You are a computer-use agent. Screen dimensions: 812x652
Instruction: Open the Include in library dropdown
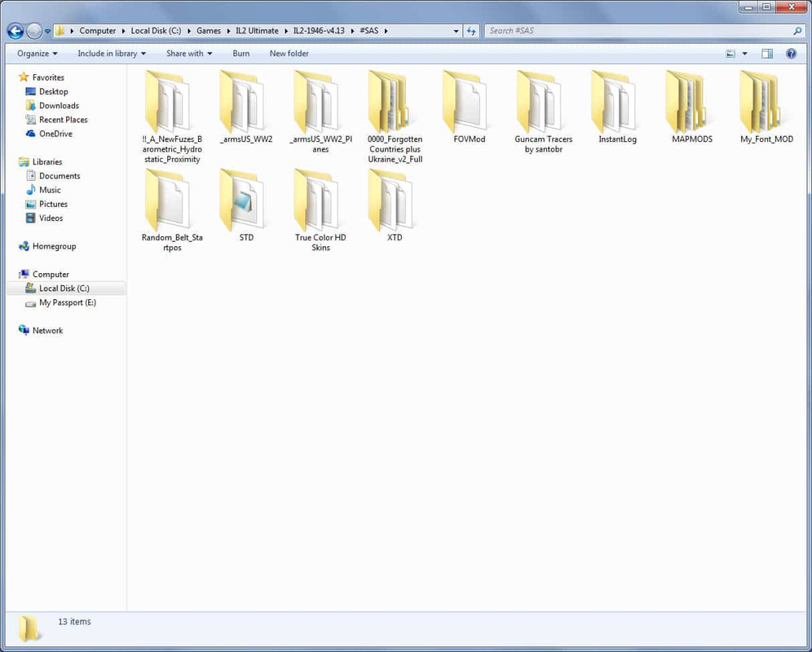(112, 53)
